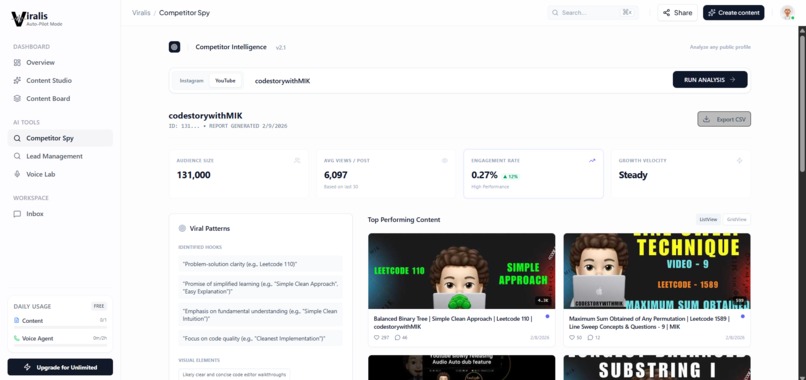This screenshot has width=806, height=380.
Task: Switch to the Instagram platform tab
Action: click(x=191, y=81)
